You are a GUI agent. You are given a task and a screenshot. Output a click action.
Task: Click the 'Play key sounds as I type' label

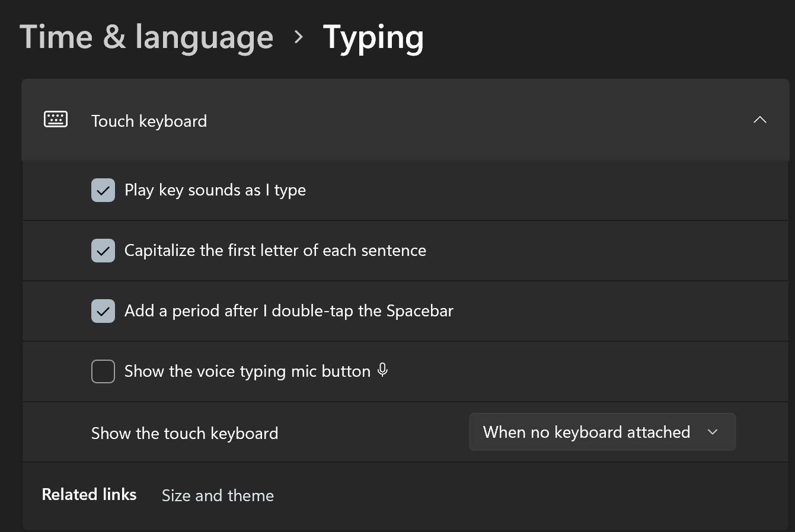(215, 190)
